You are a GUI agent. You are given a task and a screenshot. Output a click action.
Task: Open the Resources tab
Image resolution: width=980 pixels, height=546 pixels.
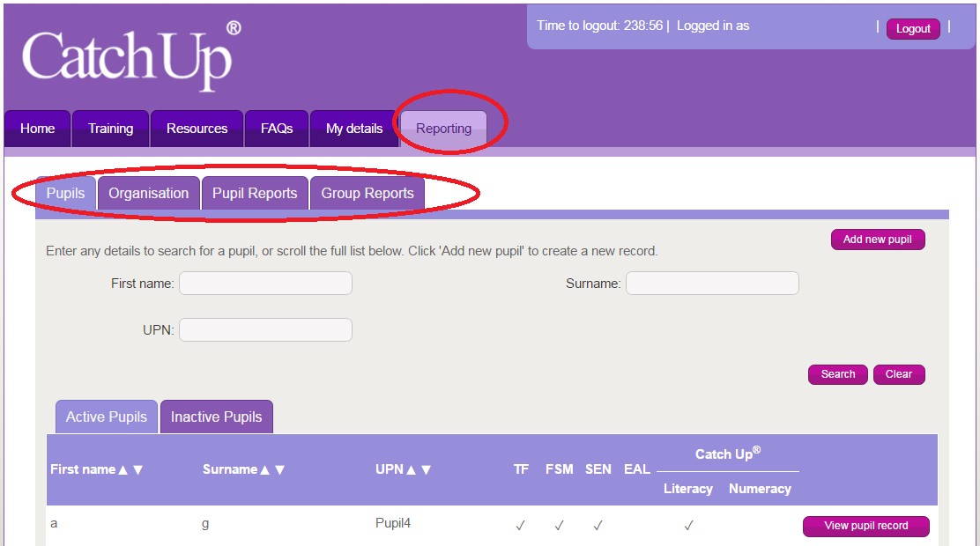point(197,129)
